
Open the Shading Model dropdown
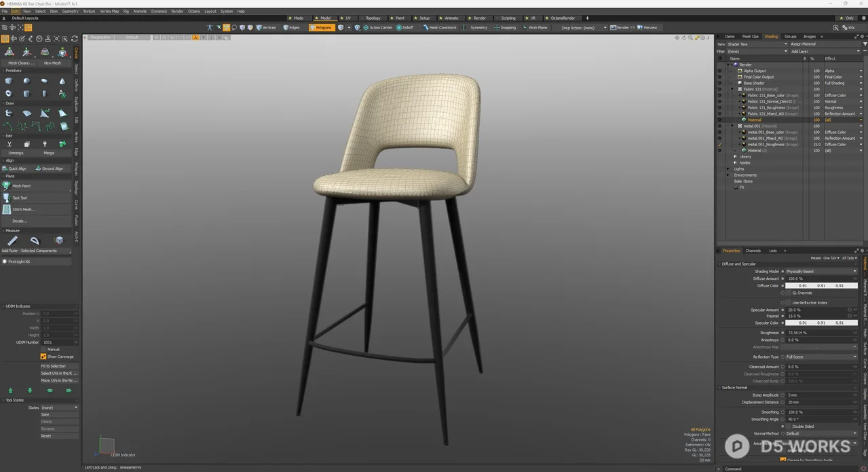point(821,271)
